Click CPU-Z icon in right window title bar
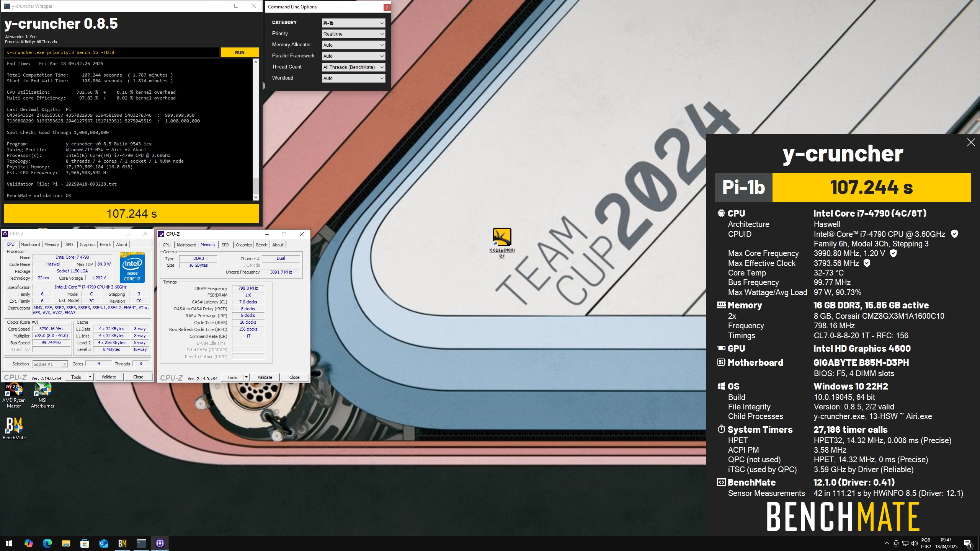The width and height of the screenshot is (980, 551). (161, 234)
